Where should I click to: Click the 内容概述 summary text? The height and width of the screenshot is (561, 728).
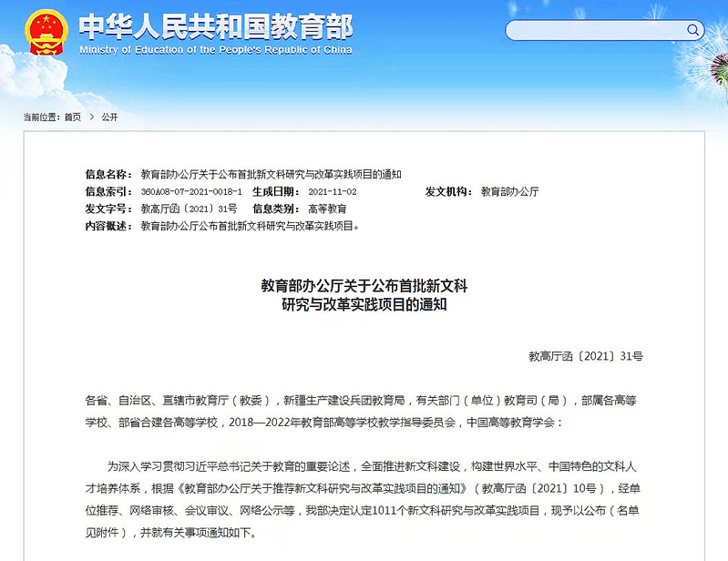coord(250,225)
